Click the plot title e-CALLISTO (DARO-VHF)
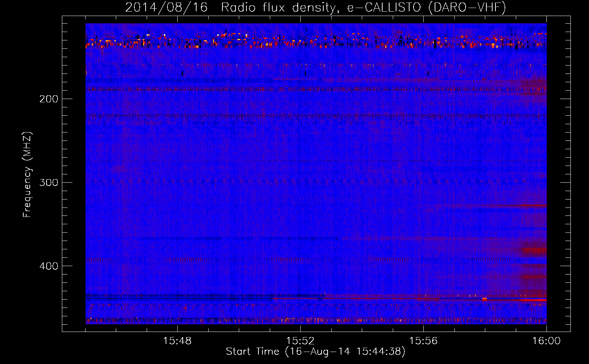 427,7
